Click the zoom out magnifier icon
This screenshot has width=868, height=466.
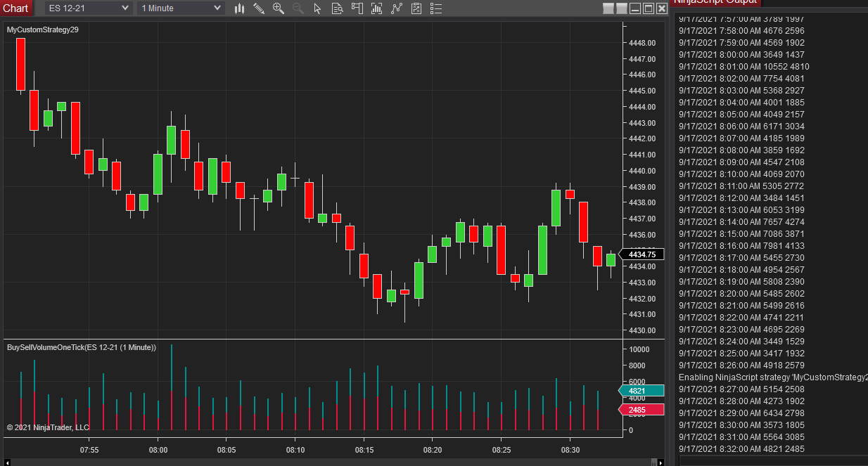tap(298, 8)
